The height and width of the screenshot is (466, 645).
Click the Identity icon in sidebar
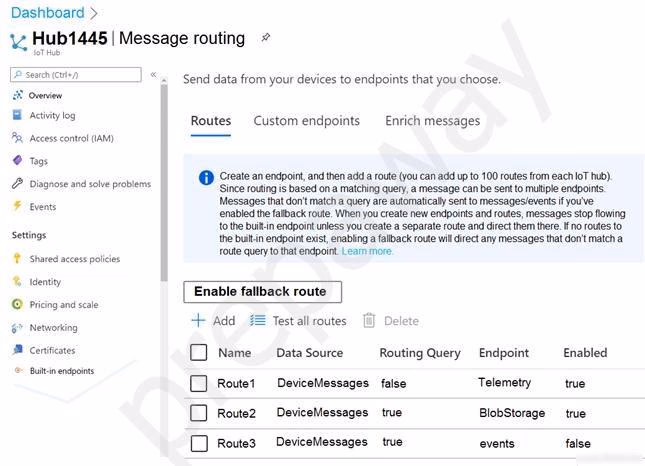17,281
